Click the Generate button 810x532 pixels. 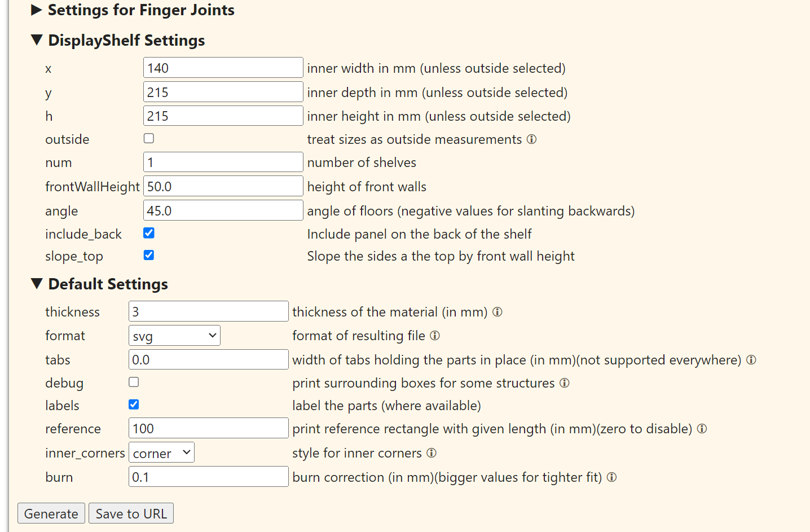[51, 513]
